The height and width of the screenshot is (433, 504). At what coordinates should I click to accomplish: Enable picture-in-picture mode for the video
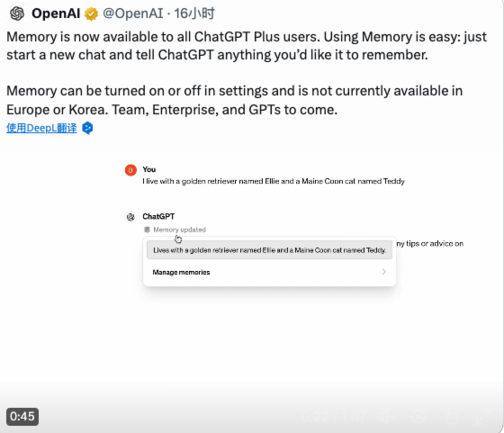pos(452,418)
